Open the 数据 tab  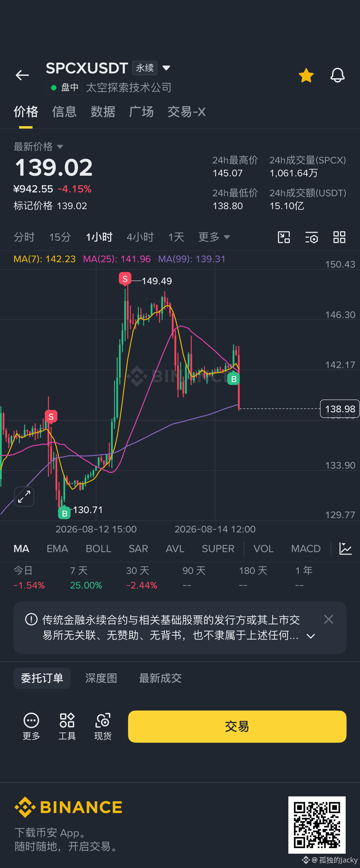tap(103, 112)
